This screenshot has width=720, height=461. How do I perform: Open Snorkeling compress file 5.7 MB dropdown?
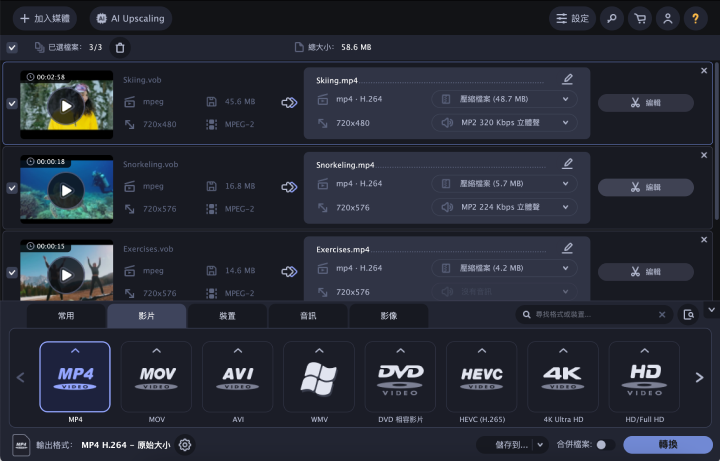(x=504, y=184)
